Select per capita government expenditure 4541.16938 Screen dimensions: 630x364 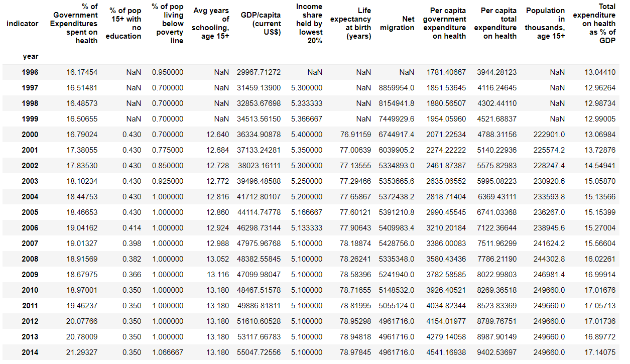(x=446, y=352)
